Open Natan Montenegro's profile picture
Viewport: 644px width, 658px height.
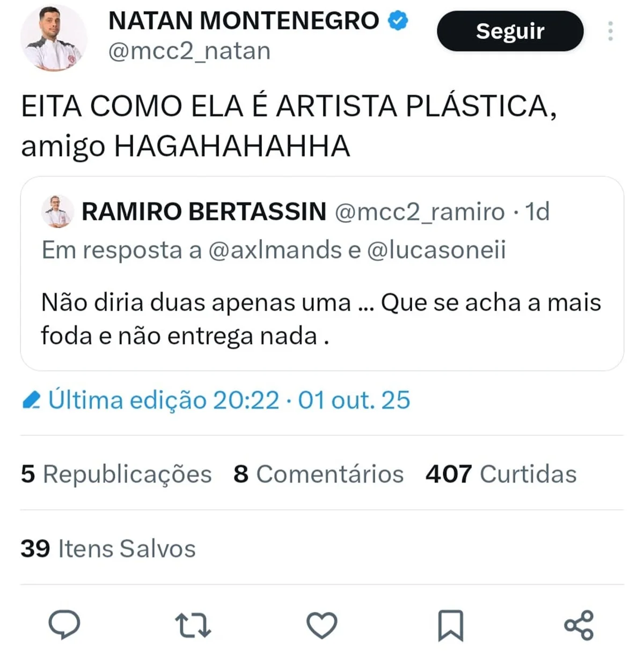click(53, 38)
